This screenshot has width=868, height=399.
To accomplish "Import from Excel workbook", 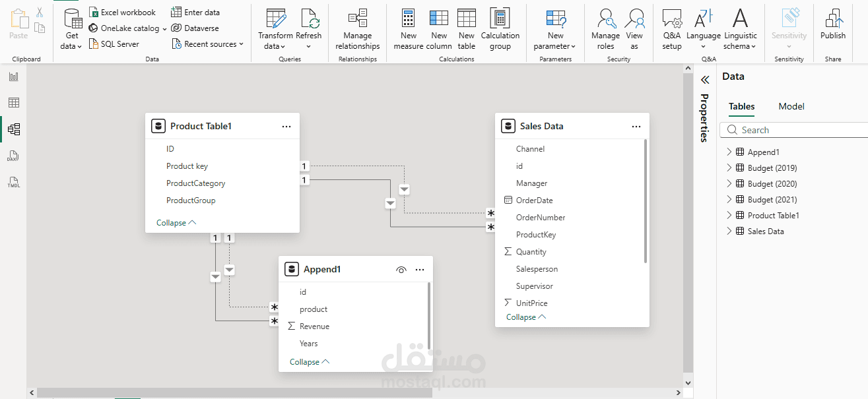I will pyautogui.click(x=123, y=13).
